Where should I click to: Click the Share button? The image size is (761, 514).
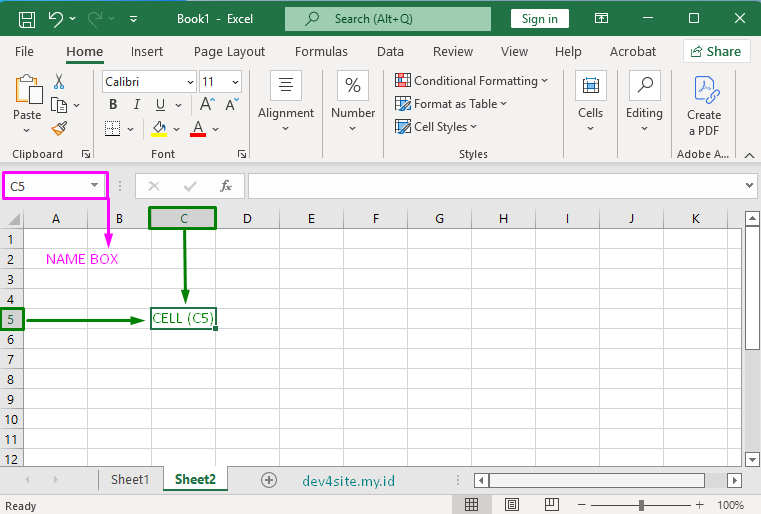[716, 52]
